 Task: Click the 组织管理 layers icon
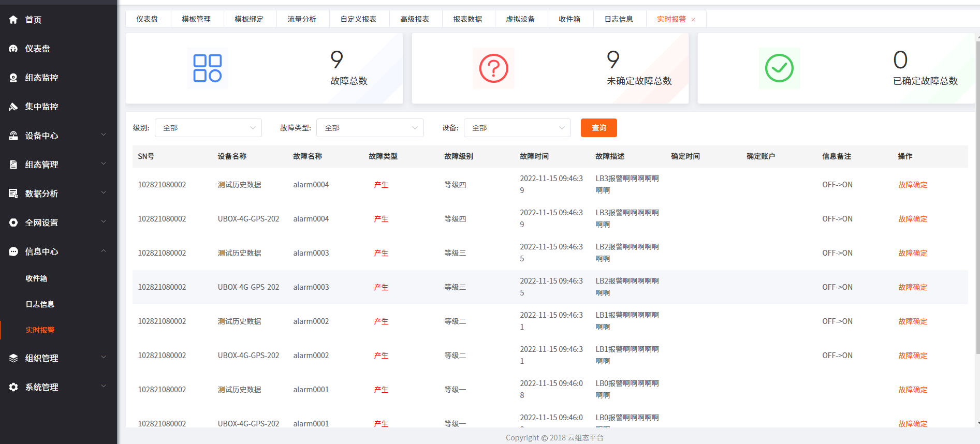click(x=13, y=358)
